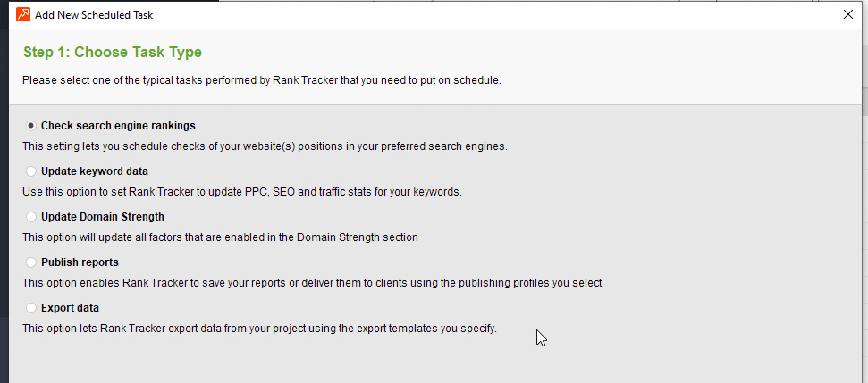The width and height of the screenshot is (868, 383).
Task: Click the bold 'Update Domain Strength' label
Action: pyautogui.click(x=103, y=217)
